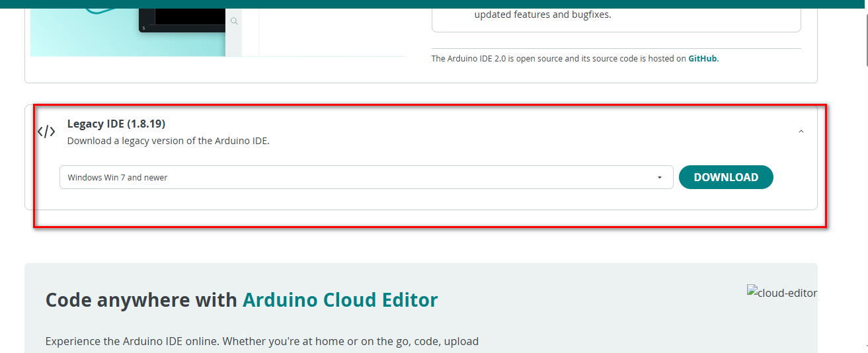The width and height of the screenshot is (868, 353).
Task: Click the DOWNLOAD button for Legacy IDE
Action: (726, 177)
